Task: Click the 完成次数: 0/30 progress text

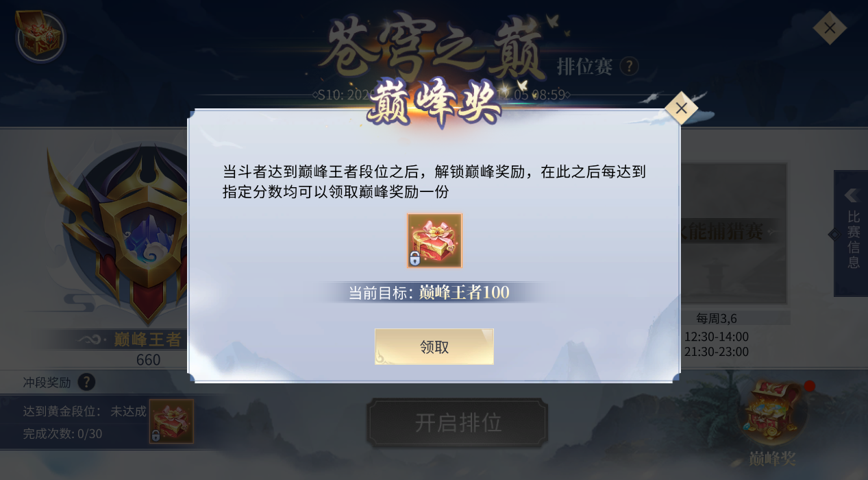Action: coord(62,433)
